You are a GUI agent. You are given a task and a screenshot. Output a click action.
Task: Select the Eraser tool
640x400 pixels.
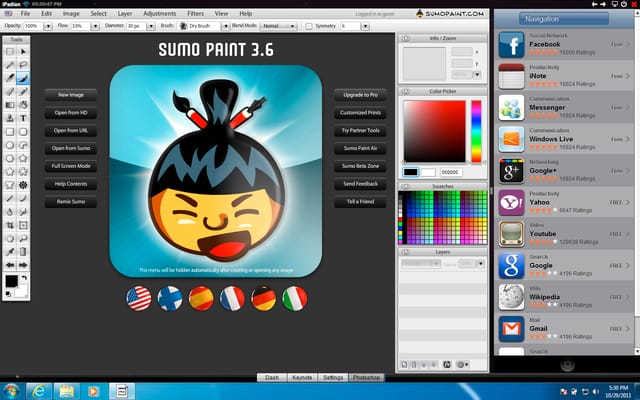click(x=10, y=91)
